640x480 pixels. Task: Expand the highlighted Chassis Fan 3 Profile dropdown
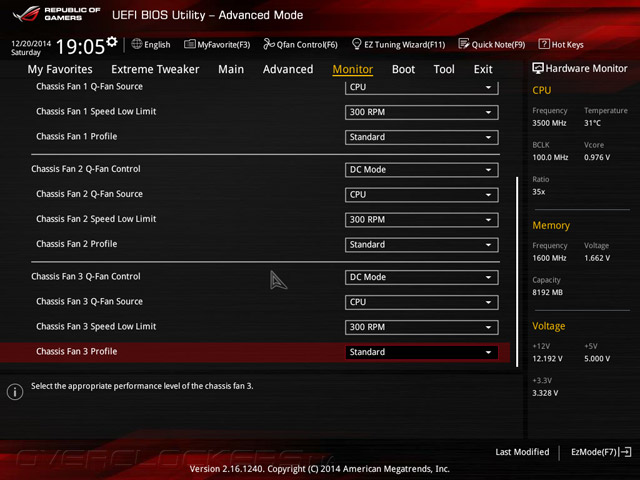(x=422, y=352)
